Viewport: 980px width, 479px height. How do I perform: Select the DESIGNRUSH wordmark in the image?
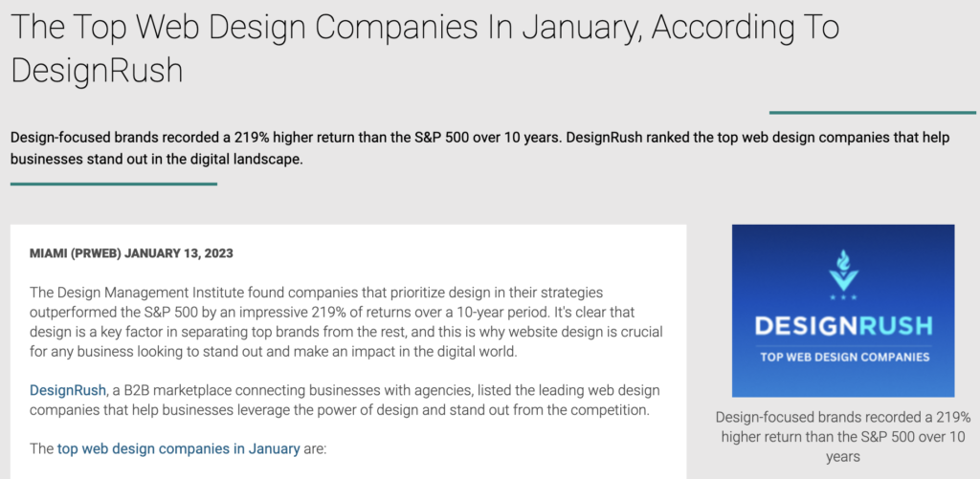(843, 325)
